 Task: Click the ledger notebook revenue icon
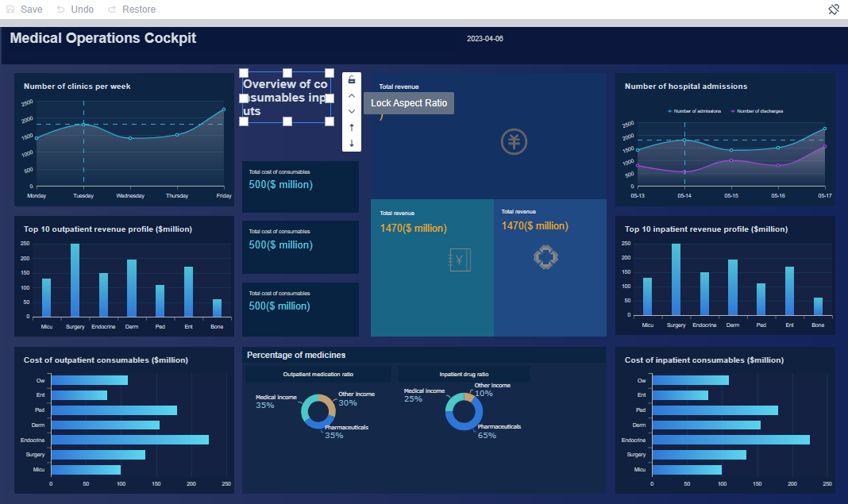459,260
